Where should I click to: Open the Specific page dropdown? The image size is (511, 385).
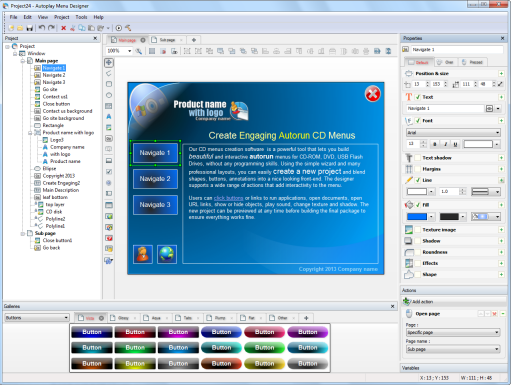[453, 332]
